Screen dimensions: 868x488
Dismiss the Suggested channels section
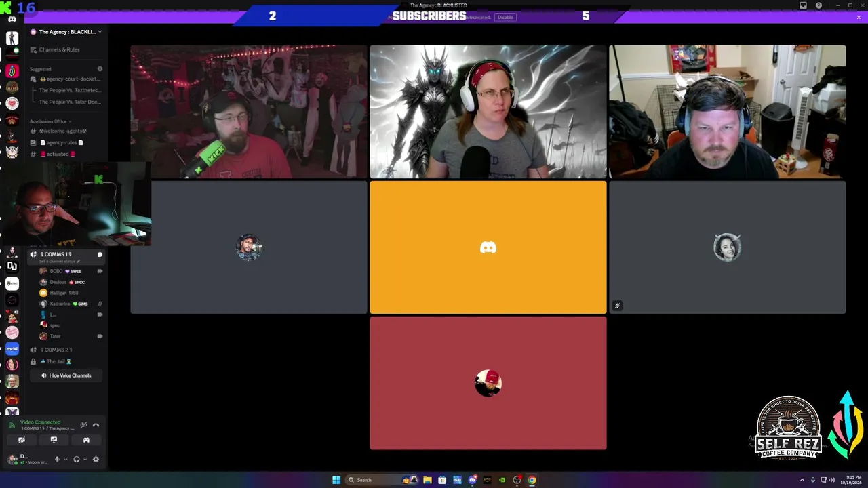pyautogui.click(x=100, y=69)
